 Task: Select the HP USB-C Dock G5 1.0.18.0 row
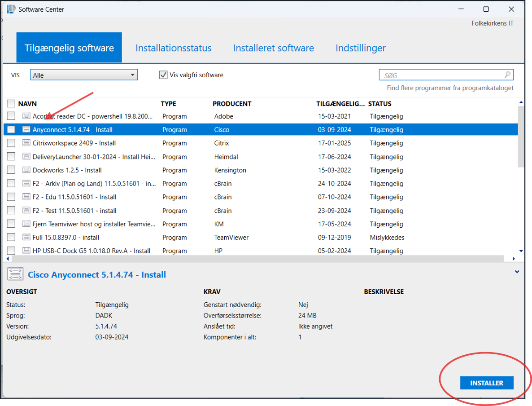(261, 251)
